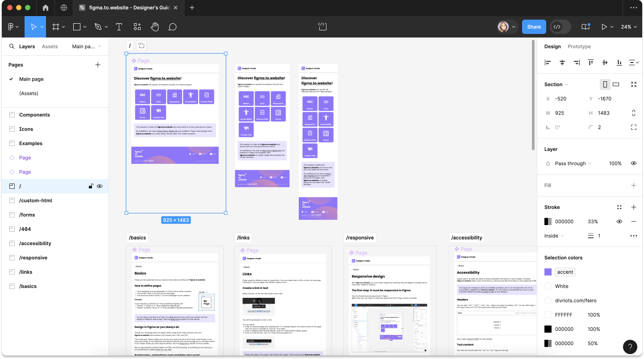Open stroke styles four-dot icon
The height and width of the screenshot is (359, 644).
point(619,207)
